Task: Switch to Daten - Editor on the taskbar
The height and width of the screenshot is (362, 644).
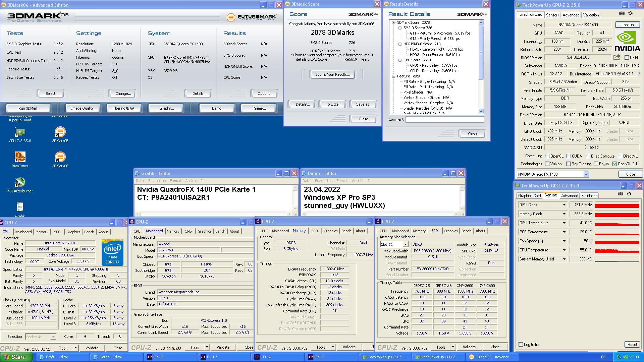Action: [x=116, y=357]
